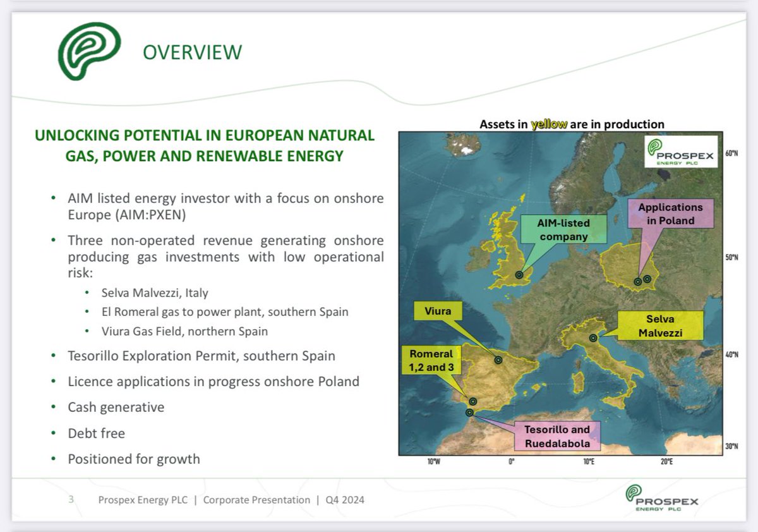Select the 'Tesorillo and Ruedalabola' map label

coord(556,436)
